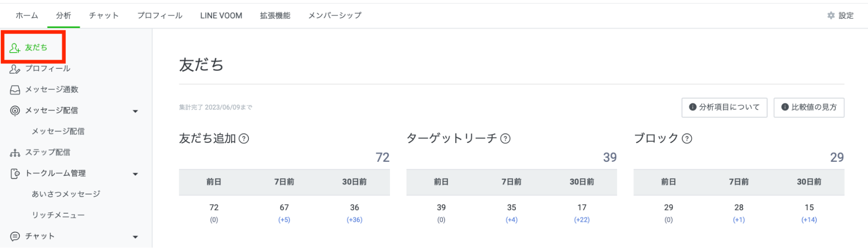Click the メッセージ通数 inbox icon
The height and width of the screenshot is (248, 868).
(15, 90)
